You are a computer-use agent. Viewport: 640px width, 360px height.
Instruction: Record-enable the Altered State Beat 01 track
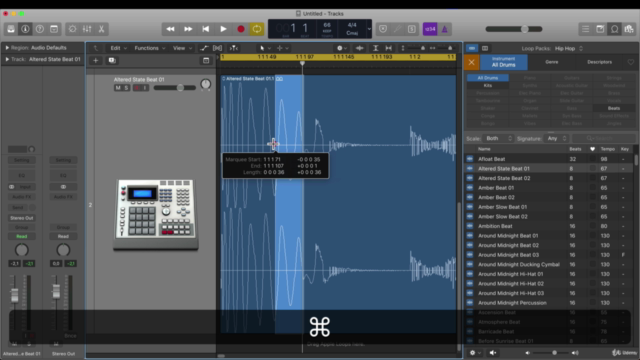point(137,88)
